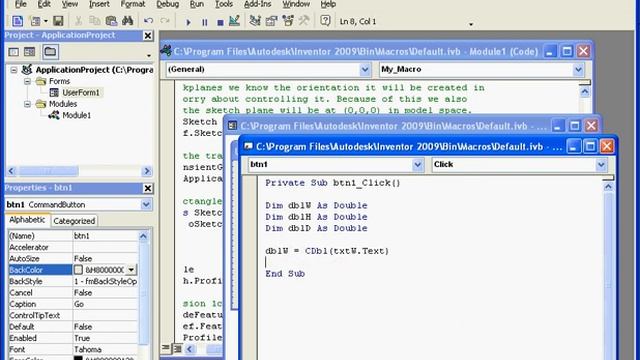Viewport: 640px width, 360px height.
Task: Select the Font property value Tahoma
Action: coord(105,350)
